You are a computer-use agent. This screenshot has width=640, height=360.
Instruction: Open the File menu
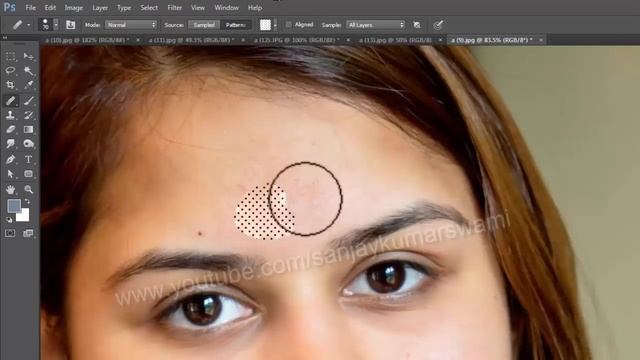click(30, 8)
